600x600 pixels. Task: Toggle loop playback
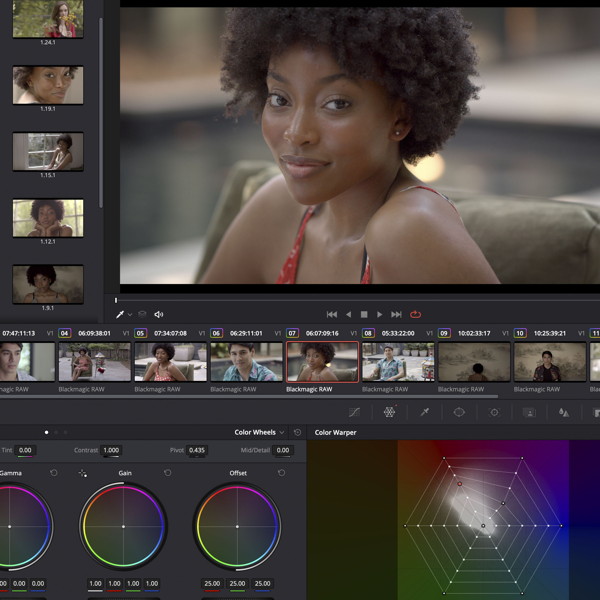pos(416,315)
